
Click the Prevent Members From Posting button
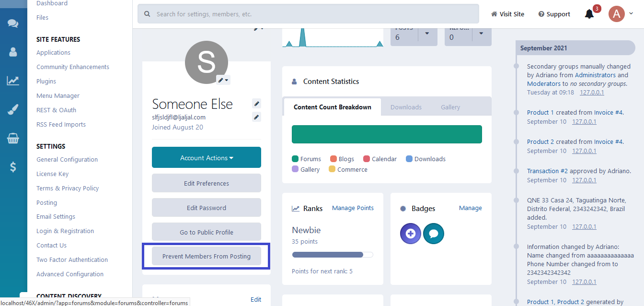coord(207,256)
